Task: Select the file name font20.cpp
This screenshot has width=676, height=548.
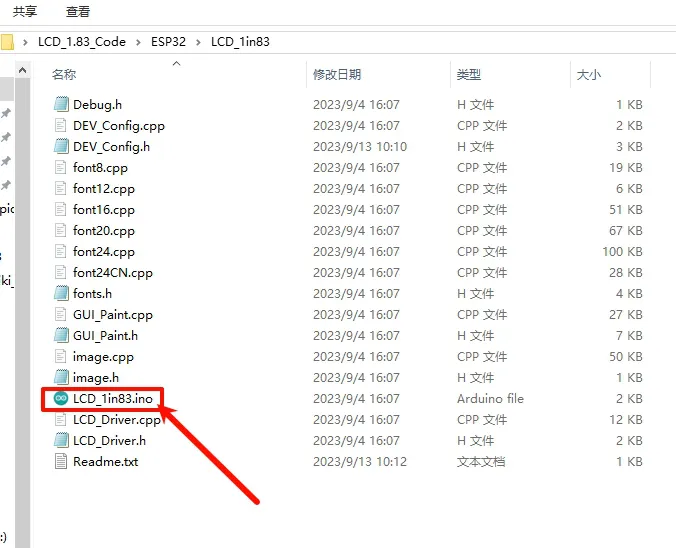Action: (x=104, y=231)
